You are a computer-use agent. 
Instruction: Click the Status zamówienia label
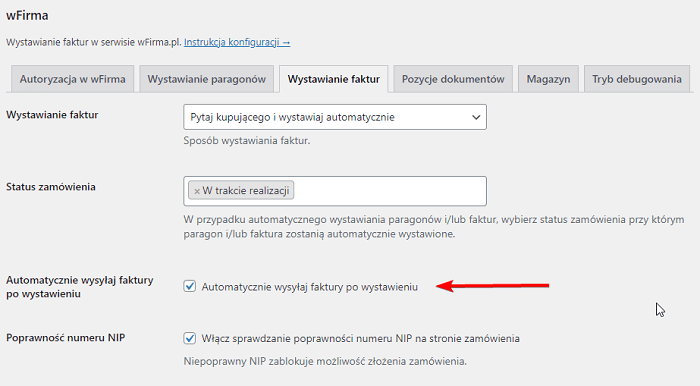(x=51, y=187)
